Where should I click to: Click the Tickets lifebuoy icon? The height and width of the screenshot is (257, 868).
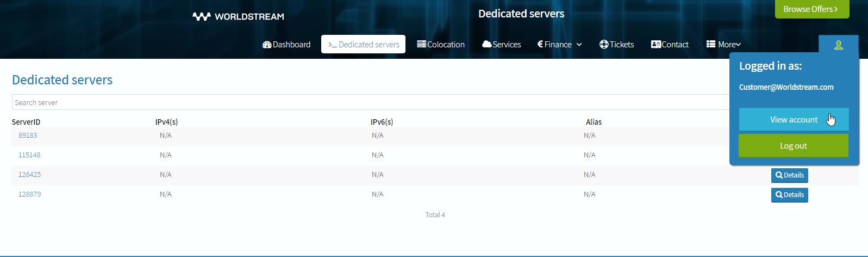(x=604, y=44)
